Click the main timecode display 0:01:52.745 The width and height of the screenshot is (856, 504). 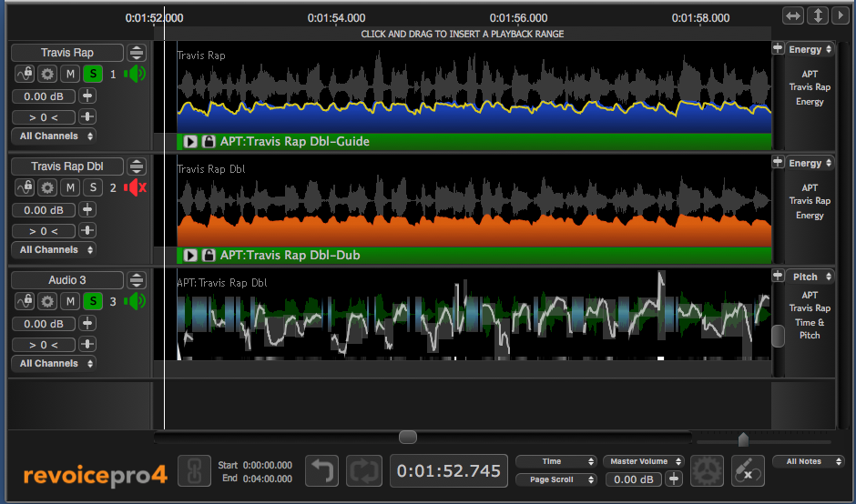449,471
